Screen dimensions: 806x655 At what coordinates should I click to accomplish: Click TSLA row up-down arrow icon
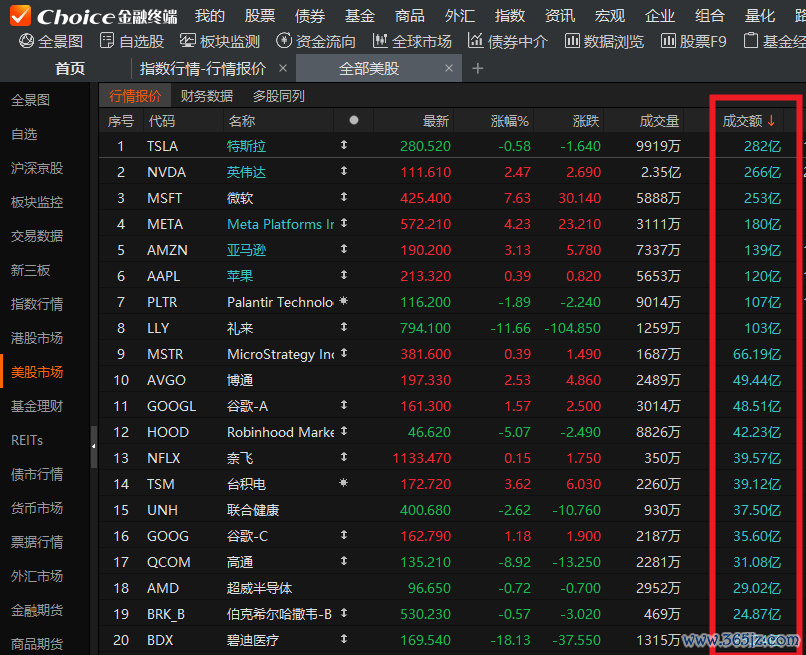coord(344,145)
